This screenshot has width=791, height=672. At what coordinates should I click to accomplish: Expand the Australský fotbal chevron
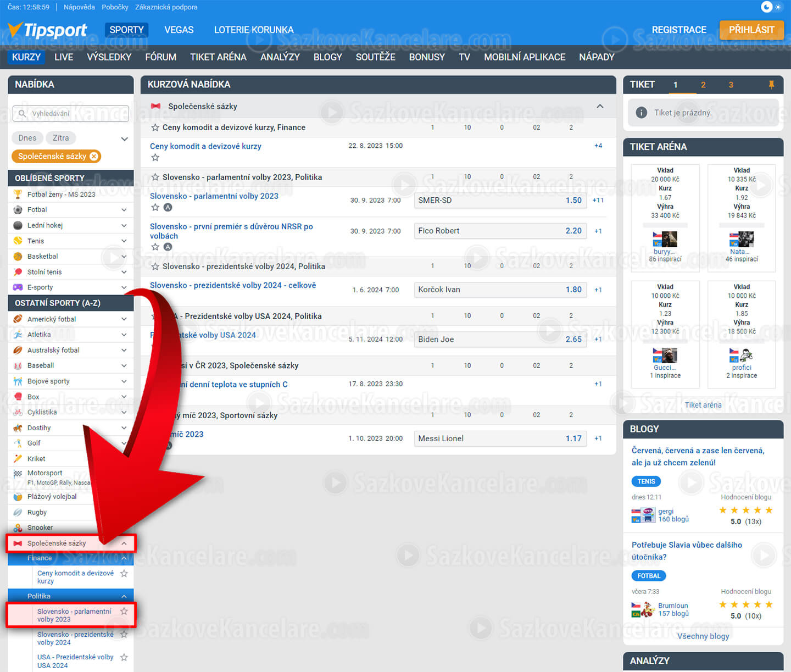tap(124, 350)
